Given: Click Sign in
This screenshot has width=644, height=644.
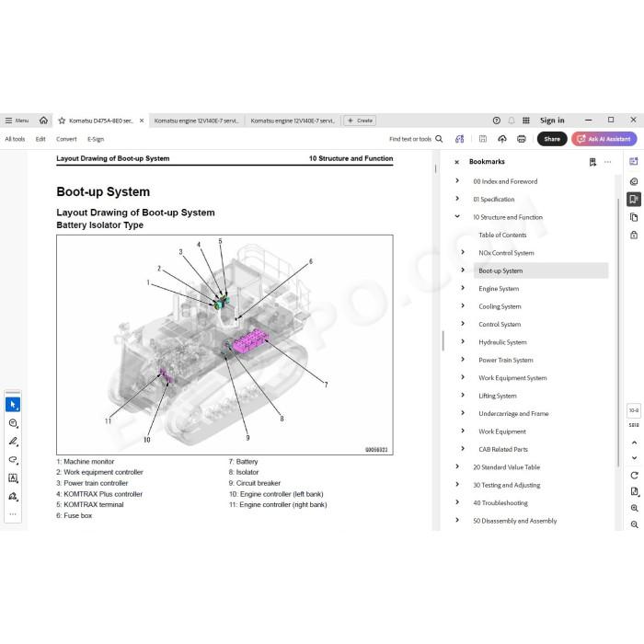Looking at the screenshot, I should pyautogui.click(x=552, y=121).
